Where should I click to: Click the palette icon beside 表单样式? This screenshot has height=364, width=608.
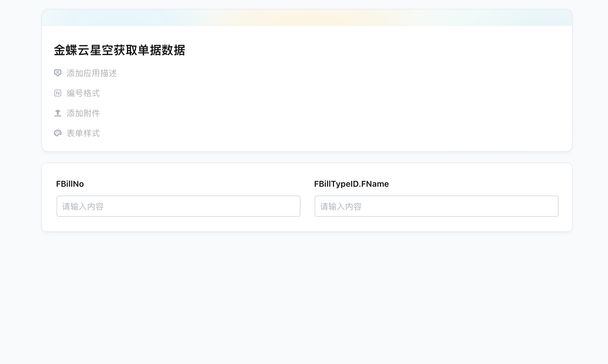point(58,133)
